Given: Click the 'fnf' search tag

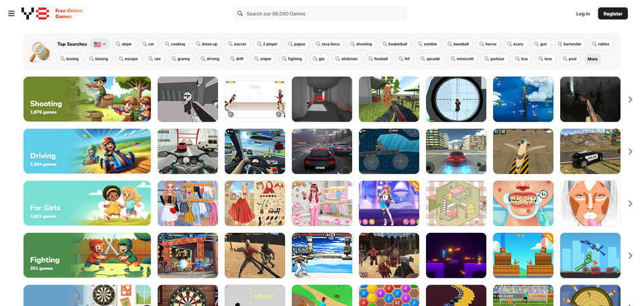Looking at the screenshot, I should (405, 59).
